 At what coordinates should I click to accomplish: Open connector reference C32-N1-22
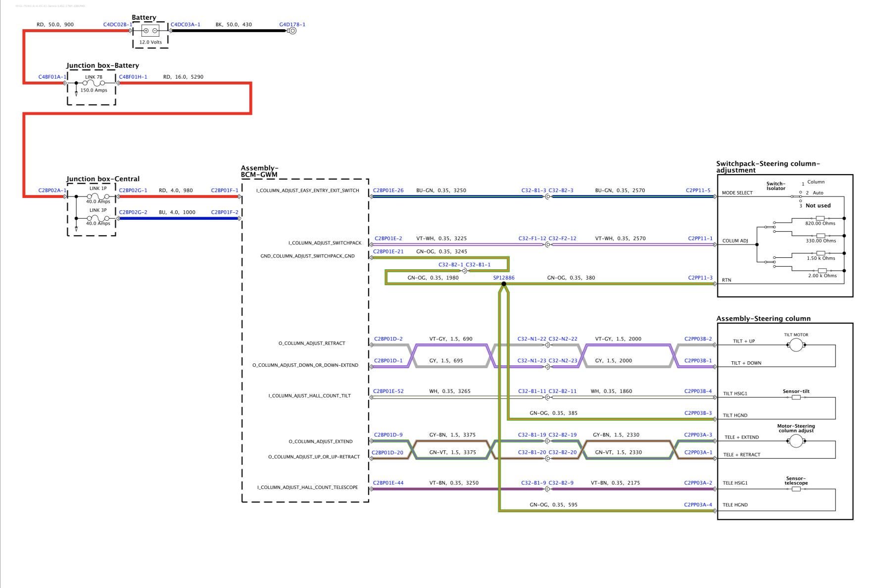(x=532, y=339)
